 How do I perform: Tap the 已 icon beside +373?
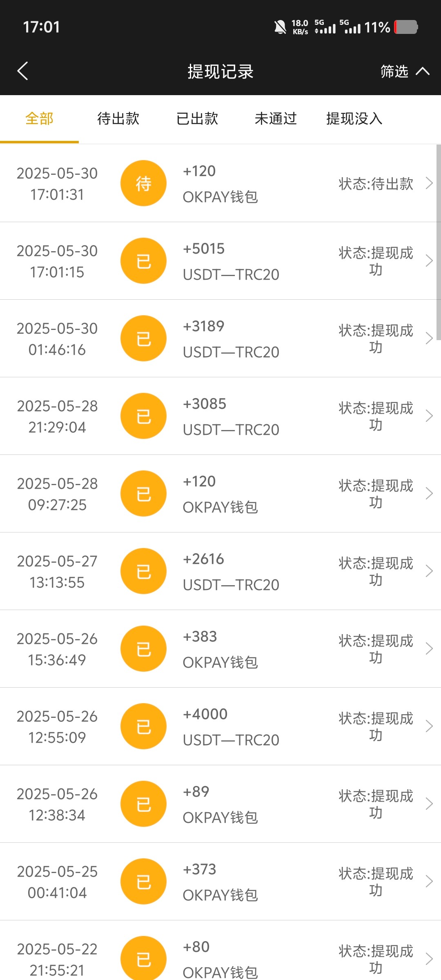click(143, 882)
